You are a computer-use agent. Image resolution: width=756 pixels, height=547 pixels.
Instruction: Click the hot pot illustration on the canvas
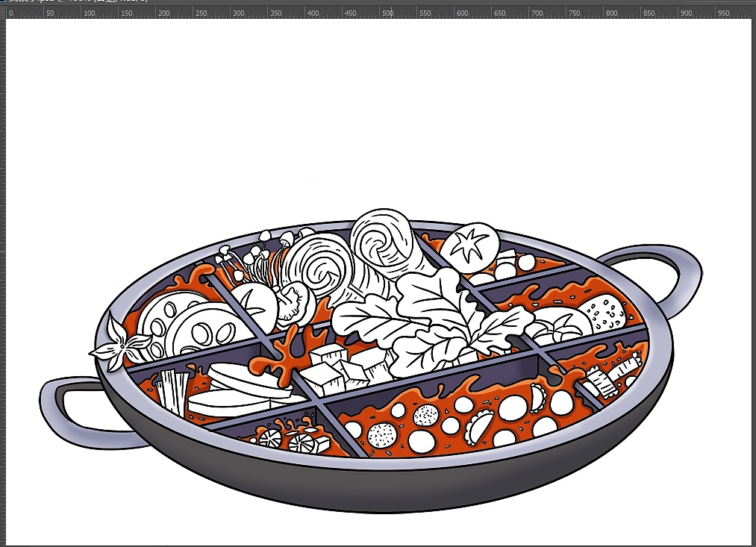[x=370, y=360]
